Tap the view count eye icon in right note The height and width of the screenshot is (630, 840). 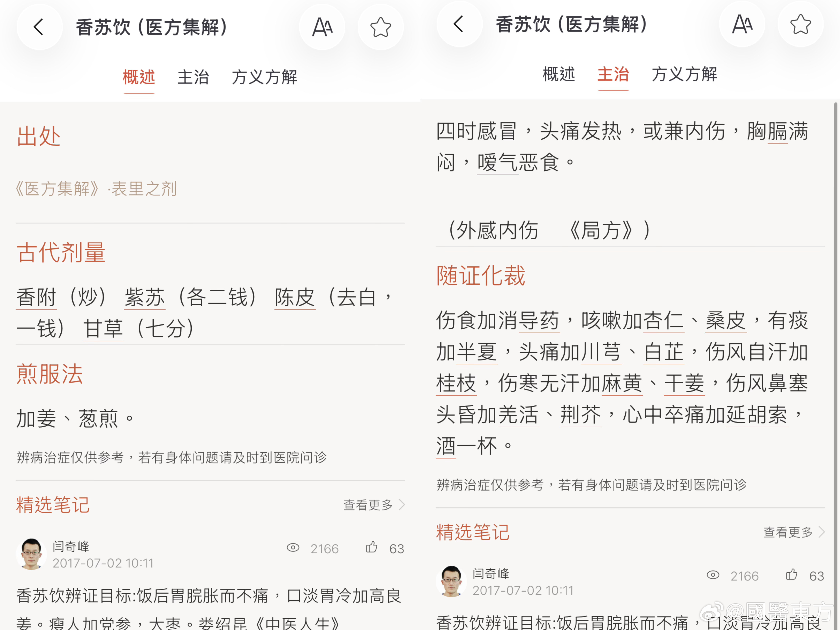713,575
